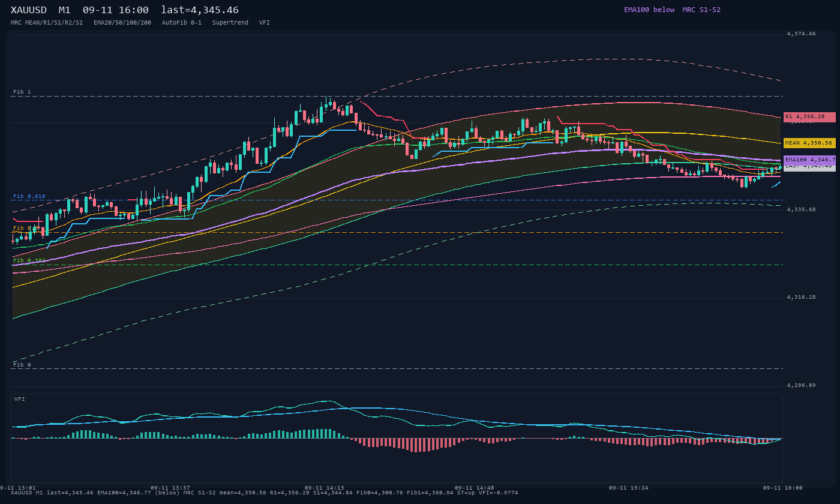Screen dimensions: 840x504
Task: Click the purple EMA100 below status text
Action: pyautogui.click(x=649, y=10)
